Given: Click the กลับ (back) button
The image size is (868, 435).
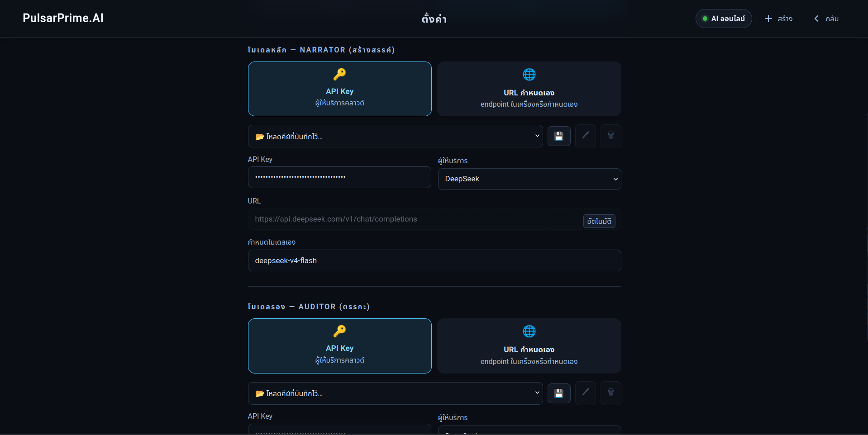Looking at the screenshot, I should 826,19.
